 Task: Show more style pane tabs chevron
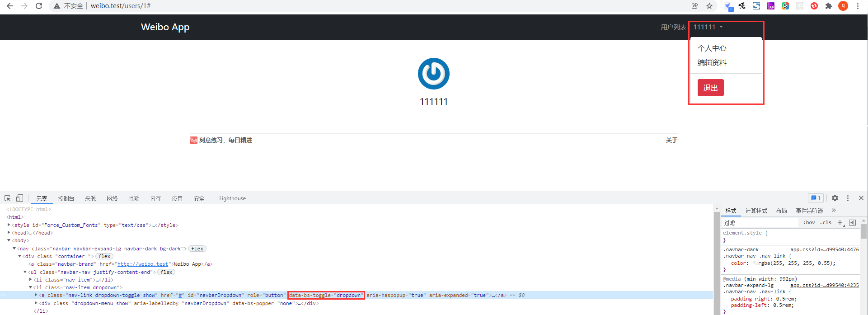click(834, 210)
